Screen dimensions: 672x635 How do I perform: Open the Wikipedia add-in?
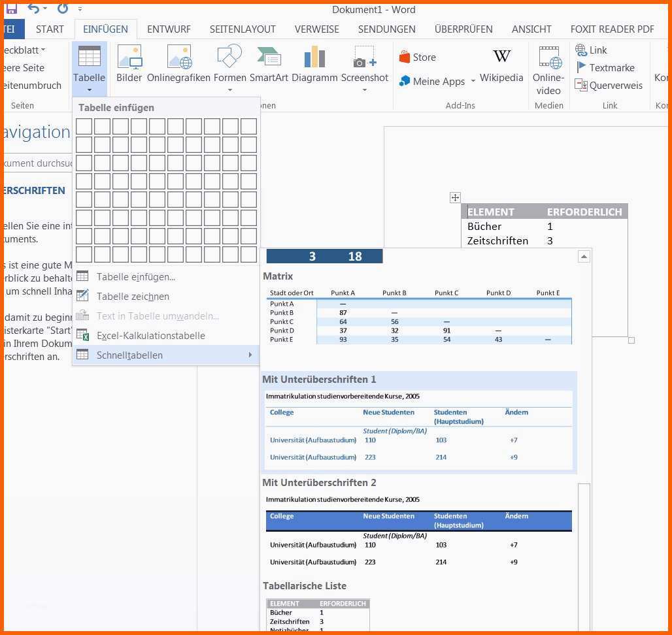pyautogui.click(x=501, y=57)
